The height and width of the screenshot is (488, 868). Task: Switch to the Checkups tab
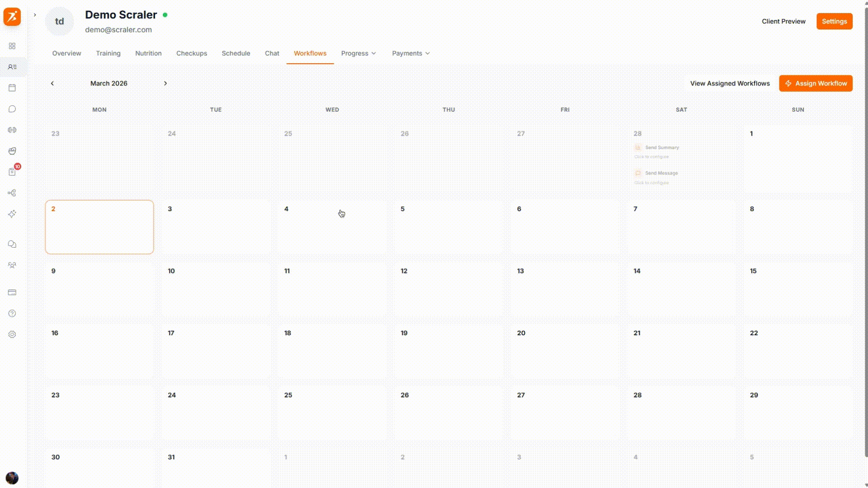point(192,53)
